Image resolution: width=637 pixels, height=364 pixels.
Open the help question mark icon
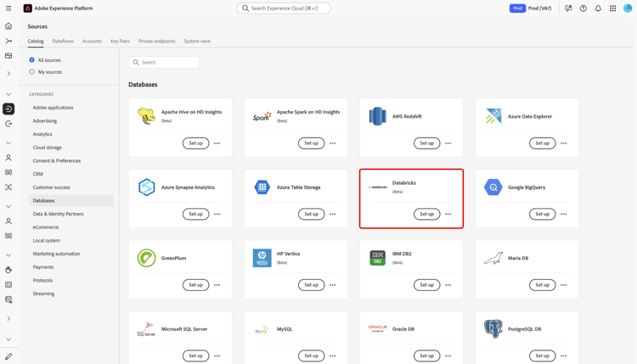(x=583, y=8)
